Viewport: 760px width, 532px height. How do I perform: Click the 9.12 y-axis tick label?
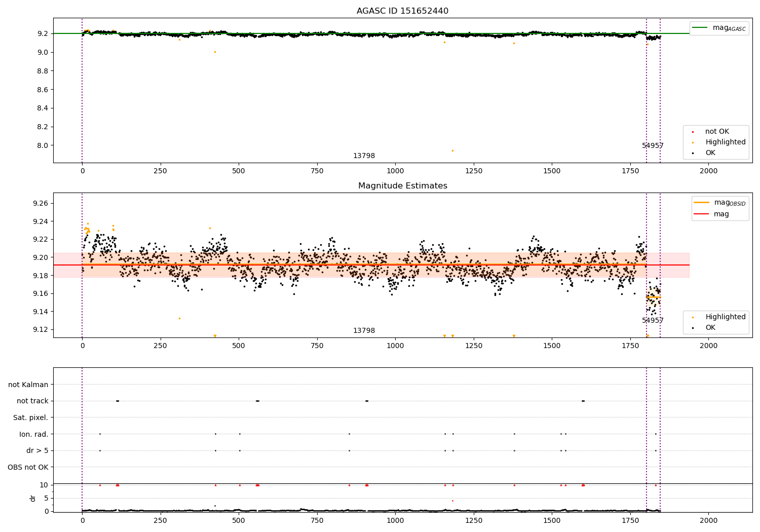[x=41, y=329]
